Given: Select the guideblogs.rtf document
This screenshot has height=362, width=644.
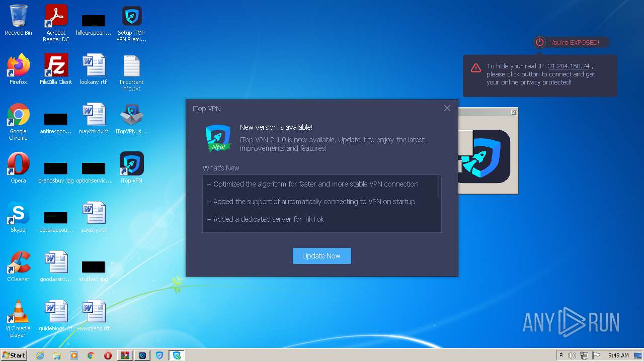Looking at the screenshot, I should 56,316.
